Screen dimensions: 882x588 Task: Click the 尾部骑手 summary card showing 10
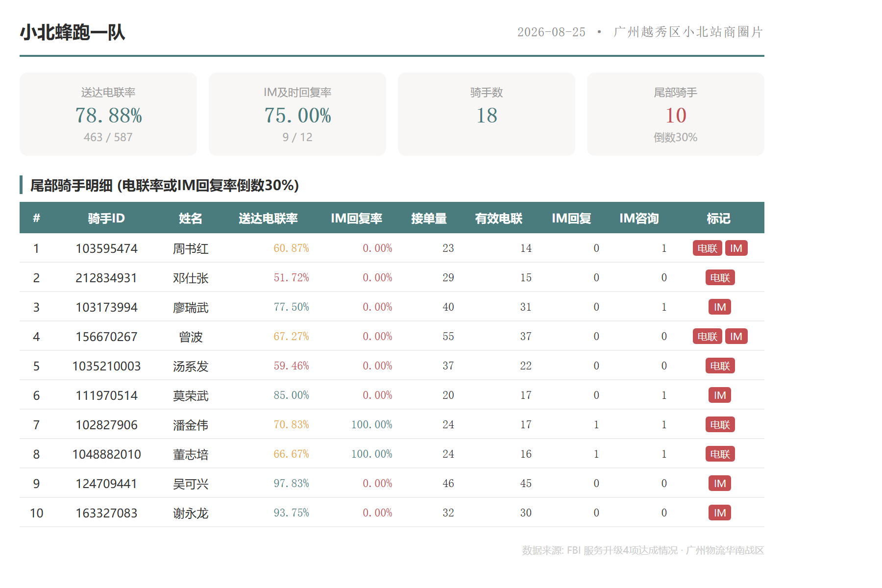point(676,114)
